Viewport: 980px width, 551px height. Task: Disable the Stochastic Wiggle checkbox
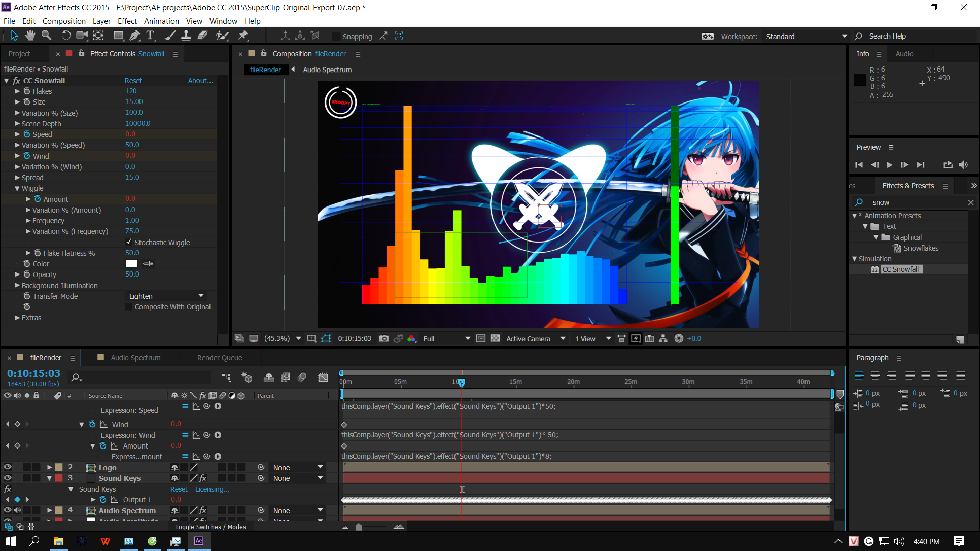tap(128, 242)
